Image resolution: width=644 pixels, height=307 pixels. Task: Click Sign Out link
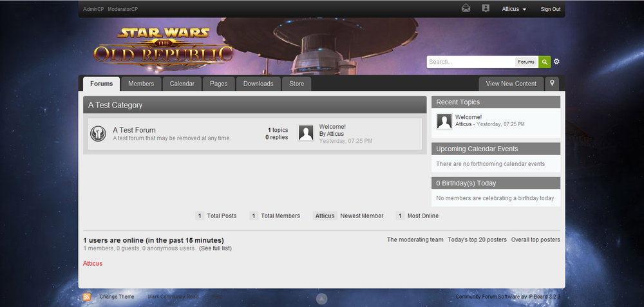click(551, 9)
